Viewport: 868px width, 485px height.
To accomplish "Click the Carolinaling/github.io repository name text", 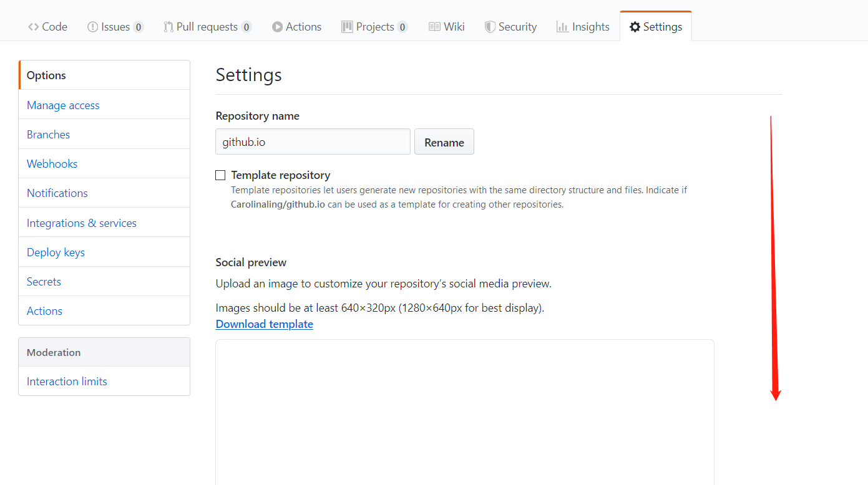I will tap(278, 204).
